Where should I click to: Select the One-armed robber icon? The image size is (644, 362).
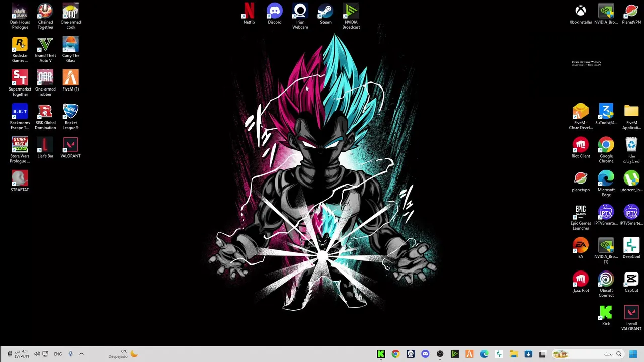pos(45,83)
